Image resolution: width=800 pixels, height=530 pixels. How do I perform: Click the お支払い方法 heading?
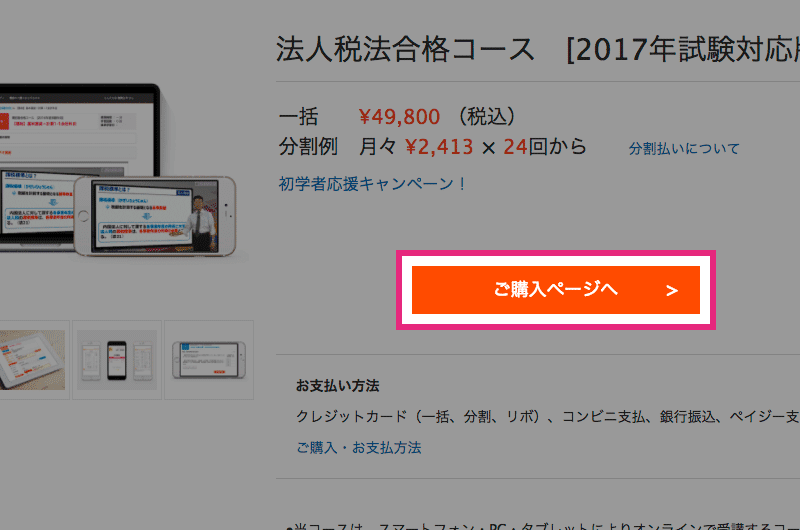[337, 386]
